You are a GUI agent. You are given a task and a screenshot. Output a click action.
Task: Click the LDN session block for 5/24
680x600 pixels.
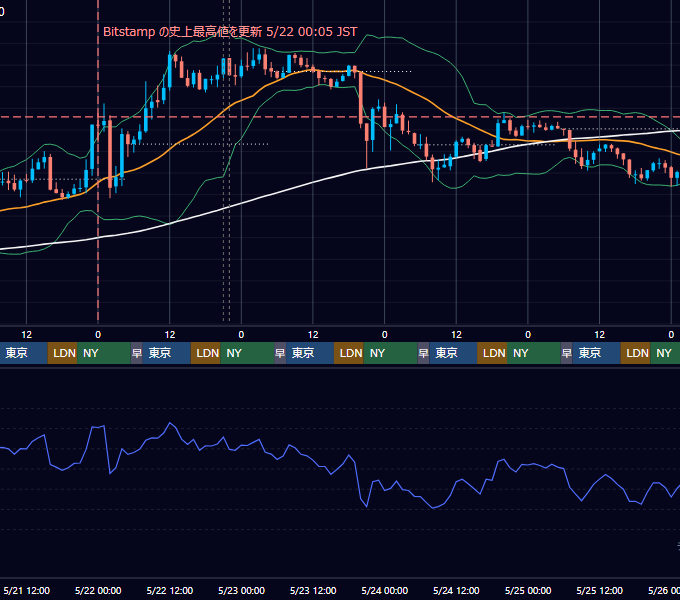tap(492, 353)
